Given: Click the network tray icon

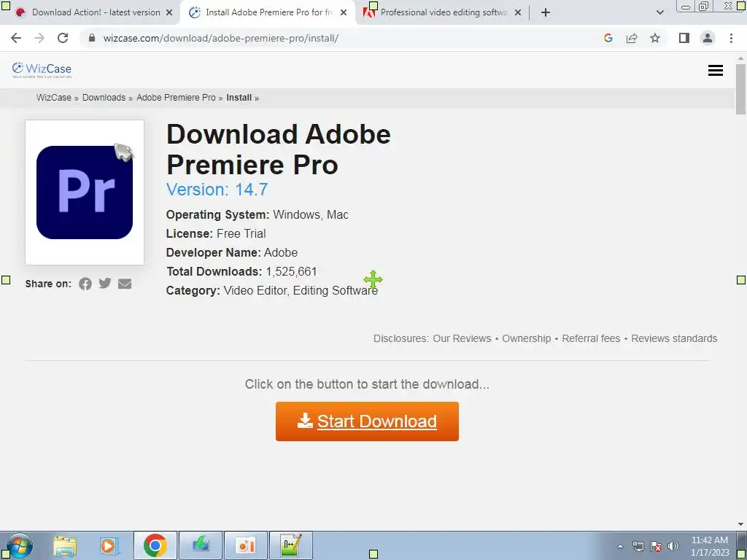Looking at the screenshot, I should [638, 546].
